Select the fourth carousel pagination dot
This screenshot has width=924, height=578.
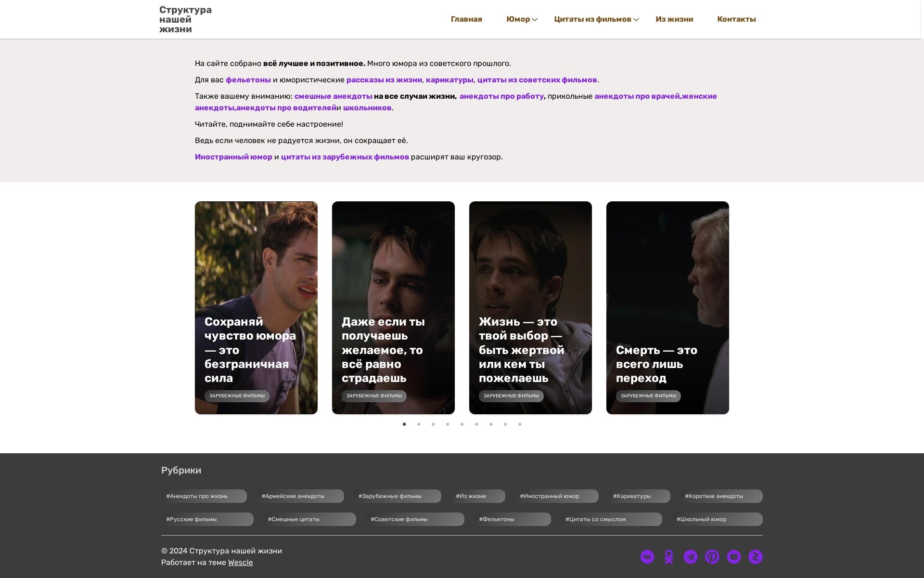point(448,424)
